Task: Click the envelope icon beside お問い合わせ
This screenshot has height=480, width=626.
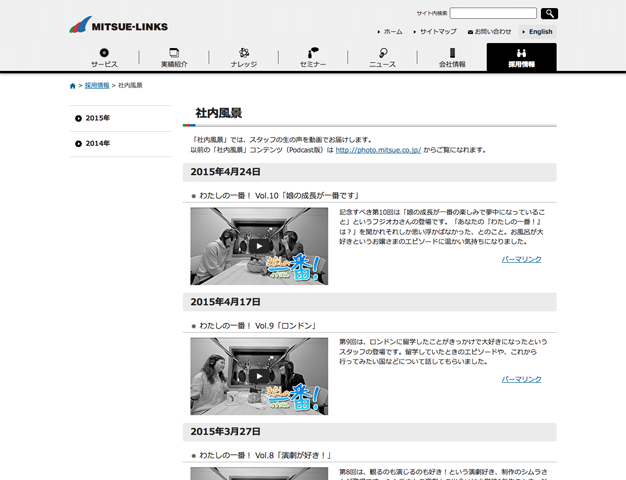Action: point(470,32)
